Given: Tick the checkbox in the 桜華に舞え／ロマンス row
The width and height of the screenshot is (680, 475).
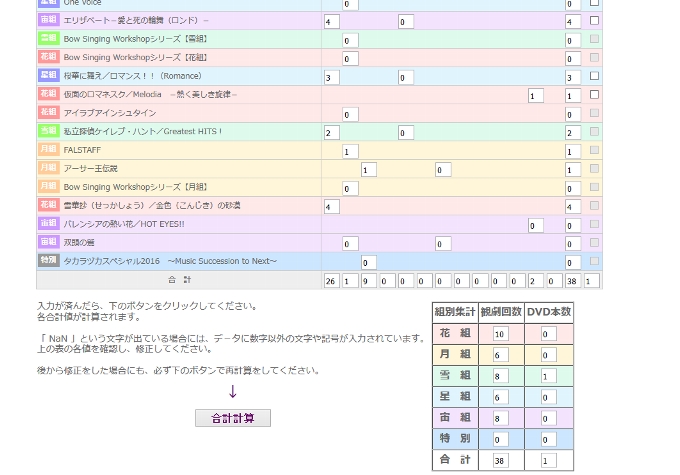Looking at the screenshot, I should [594, 76].
